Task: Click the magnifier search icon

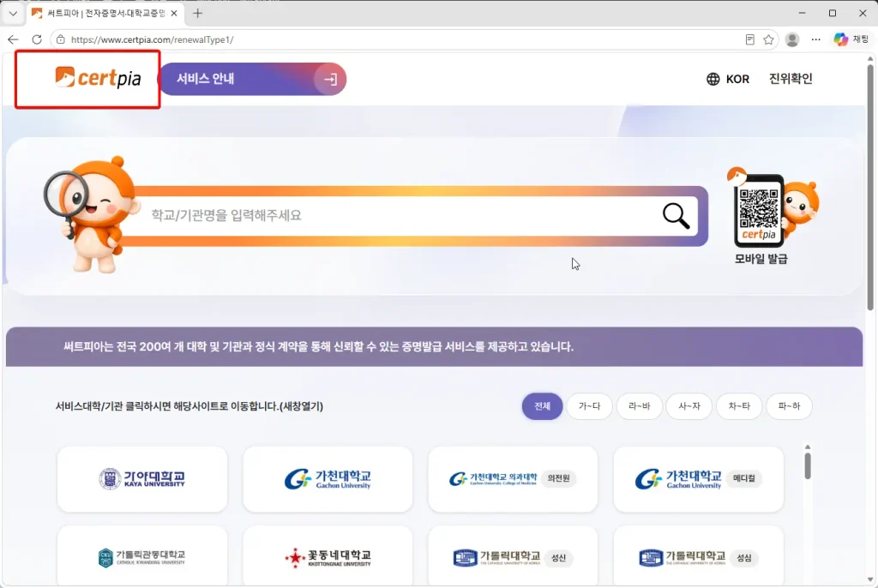Action: [676, 216]
